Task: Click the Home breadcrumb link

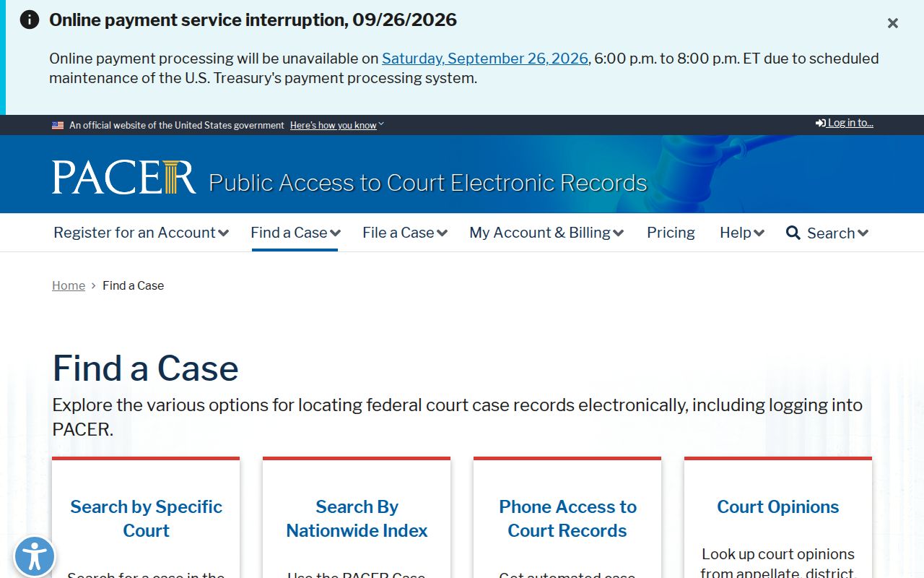Action: [x=69, y=285]
